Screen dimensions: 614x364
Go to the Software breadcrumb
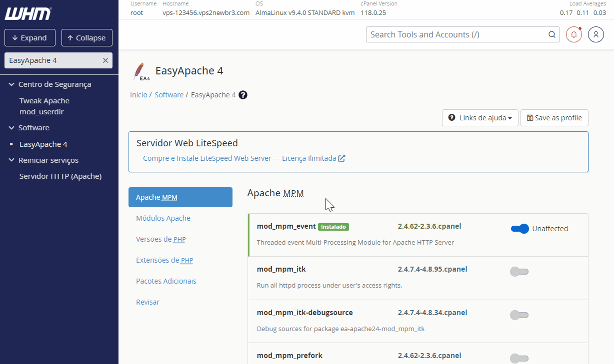coord(169,95)
